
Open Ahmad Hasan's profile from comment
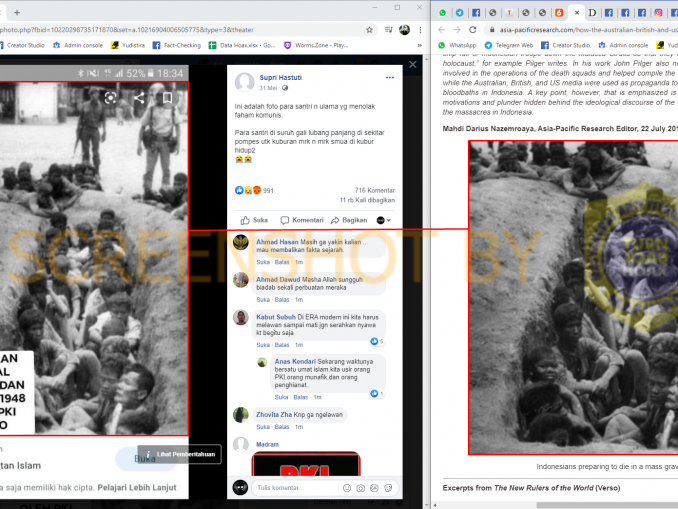(277, 242)
